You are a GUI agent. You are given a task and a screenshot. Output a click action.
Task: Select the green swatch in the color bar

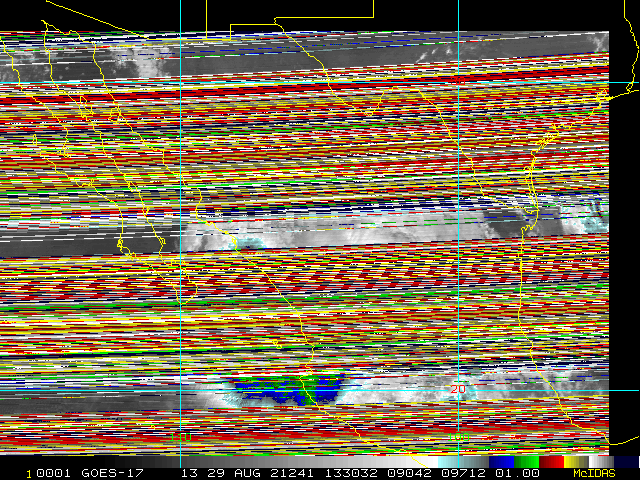[526, 461]
